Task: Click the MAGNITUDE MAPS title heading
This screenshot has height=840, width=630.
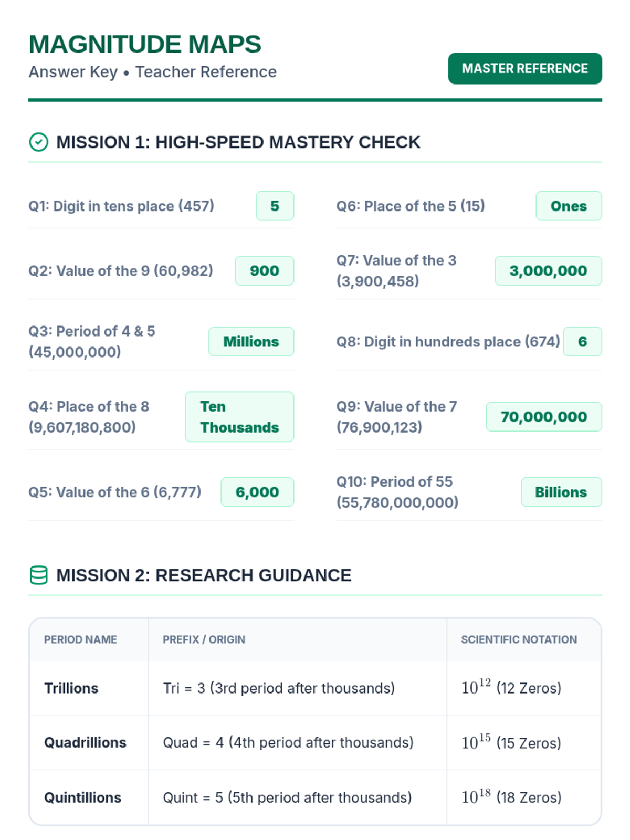Action: coord(145,44)
